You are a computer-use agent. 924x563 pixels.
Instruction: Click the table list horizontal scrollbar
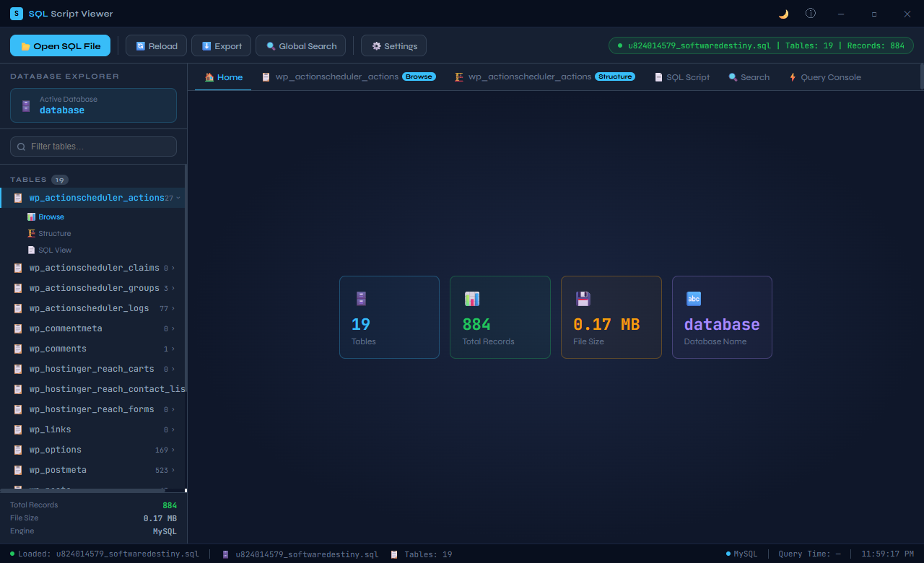click(x=82, y=491)
